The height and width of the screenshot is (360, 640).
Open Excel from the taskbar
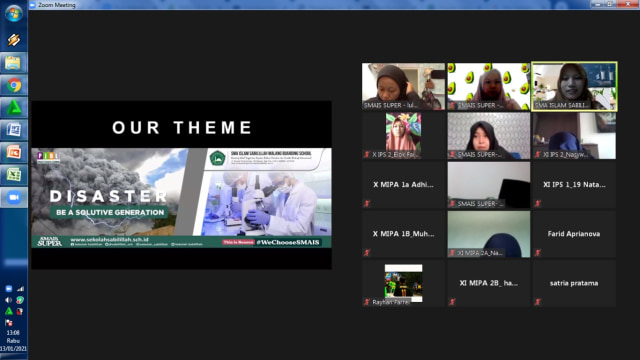13,175
